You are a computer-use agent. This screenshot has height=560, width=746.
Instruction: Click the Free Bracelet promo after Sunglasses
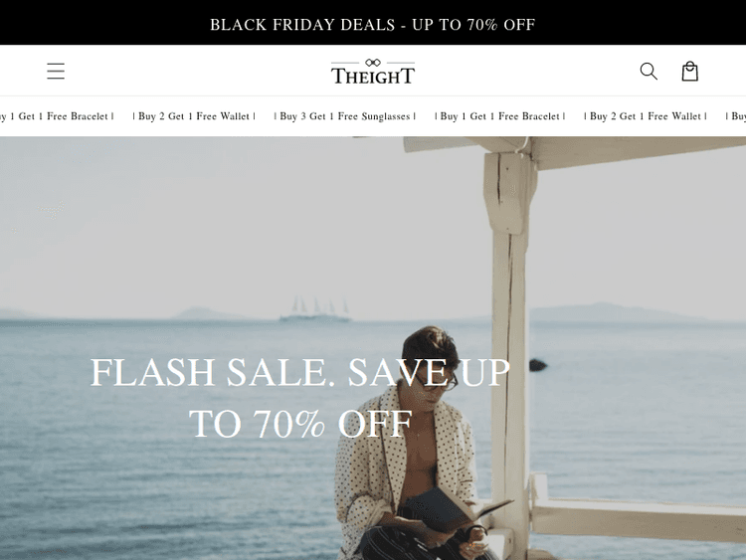pos(500,116)
